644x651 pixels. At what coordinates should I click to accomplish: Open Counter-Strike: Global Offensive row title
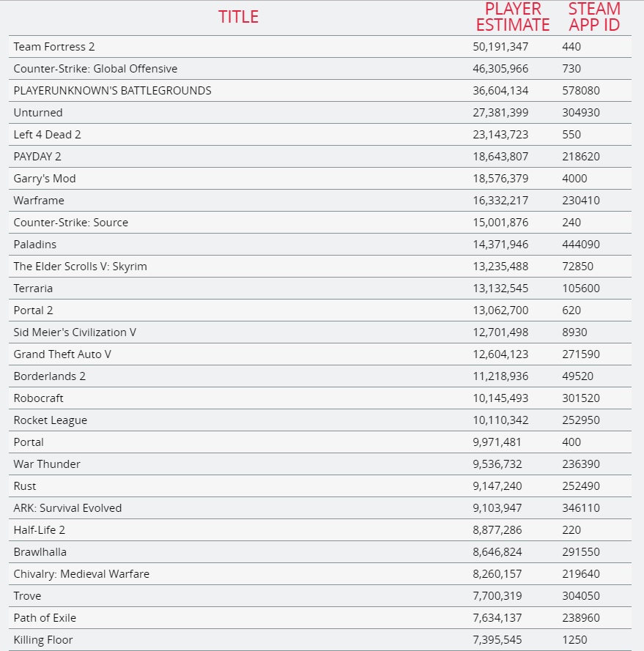click(x=95, y=69)
